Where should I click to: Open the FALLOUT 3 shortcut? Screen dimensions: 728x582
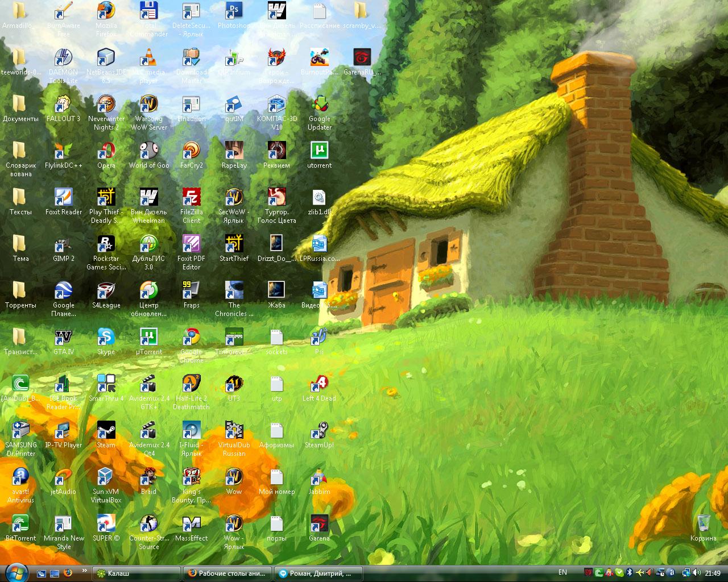click(x=64, y=109)
